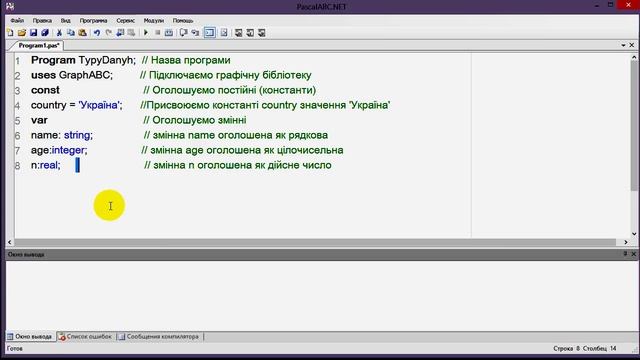Open the Вид menu
Screen dimensions: 640x360
click(x=66, y=20)
